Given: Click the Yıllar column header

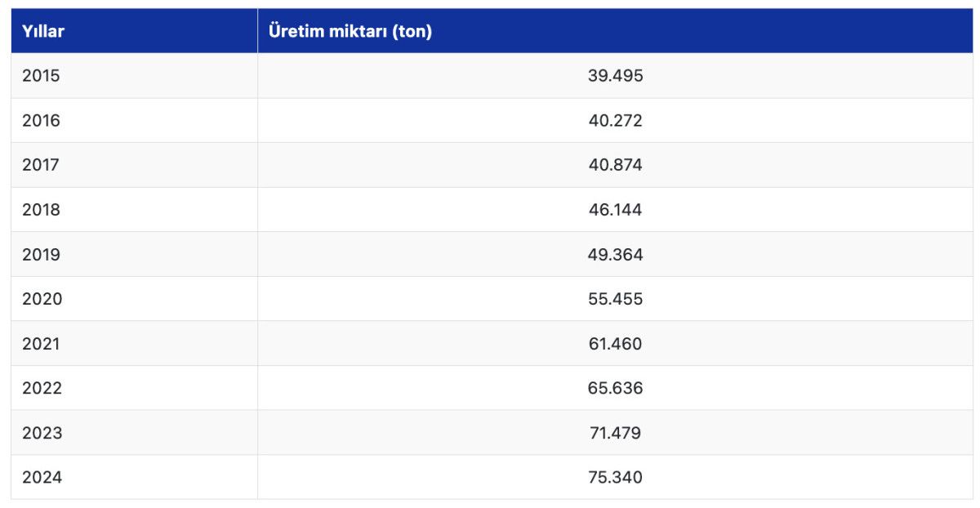Looking at the screenshot, I should click(x=43, y=32).
